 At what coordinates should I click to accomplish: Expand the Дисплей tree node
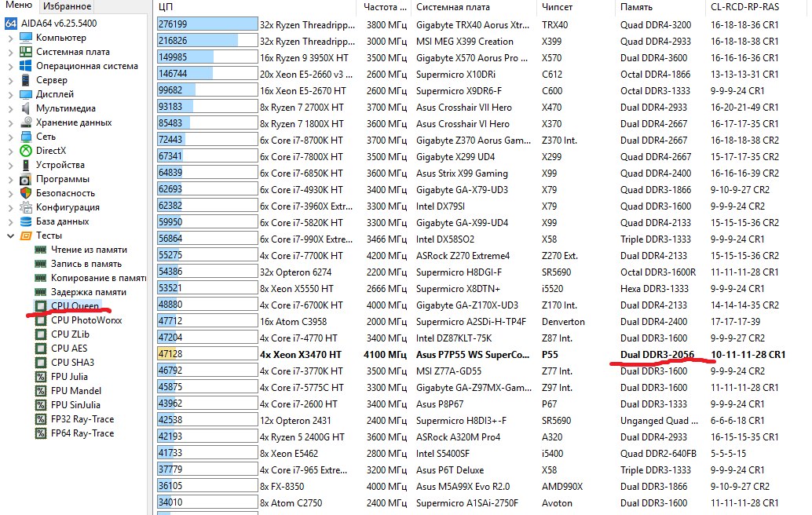click(10, 94)
